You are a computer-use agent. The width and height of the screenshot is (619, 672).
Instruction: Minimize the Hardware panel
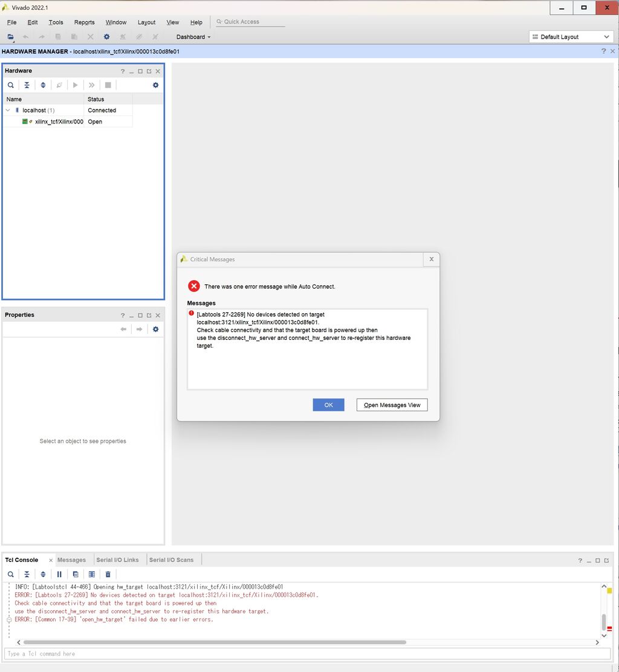(132, 71)
